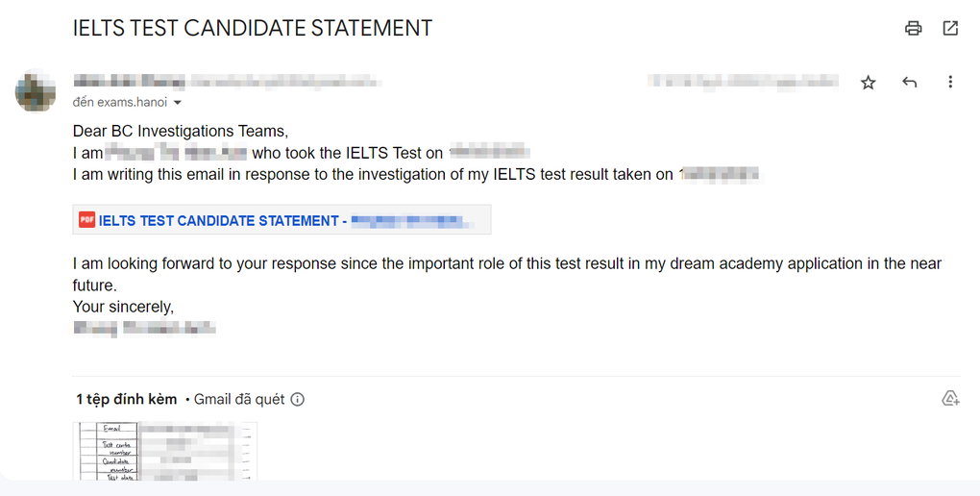Open the three-dot more options menu
The width and height of the screenshot is (980, 496).
click(950, 82)
